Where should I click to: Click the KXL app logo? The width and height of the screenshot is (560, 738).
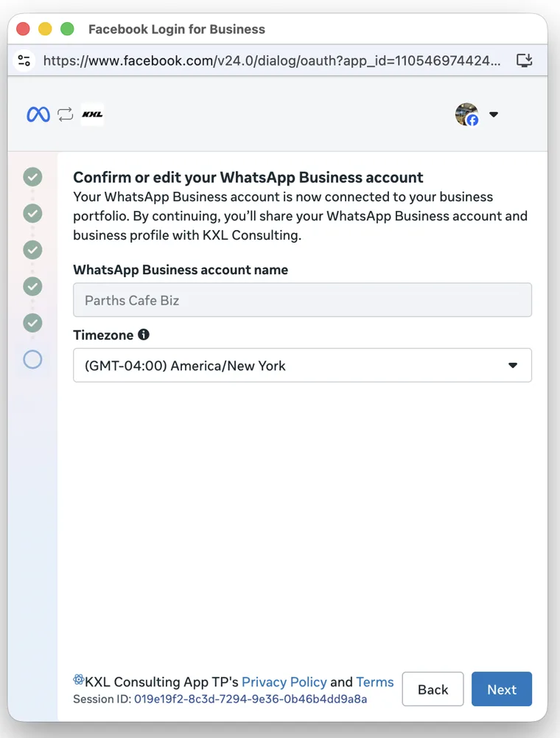pyautogui.click(x=92, y=114)
